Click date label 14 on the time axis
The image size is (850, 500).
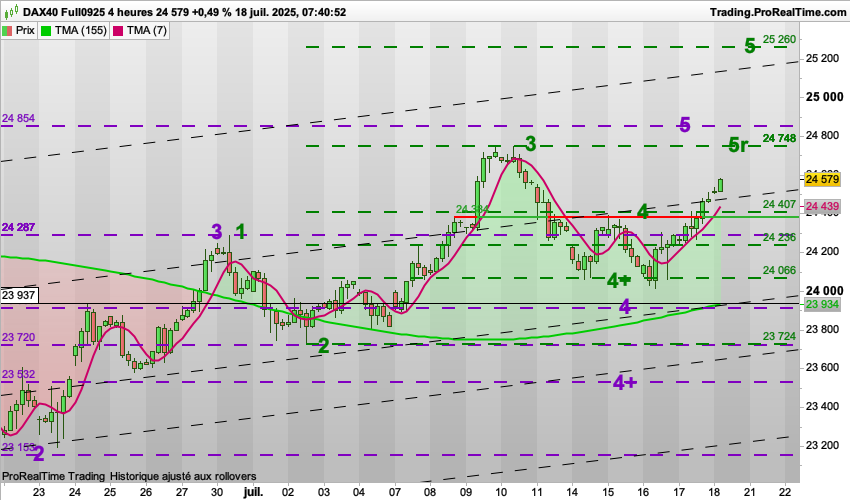(x=572, y=492)
